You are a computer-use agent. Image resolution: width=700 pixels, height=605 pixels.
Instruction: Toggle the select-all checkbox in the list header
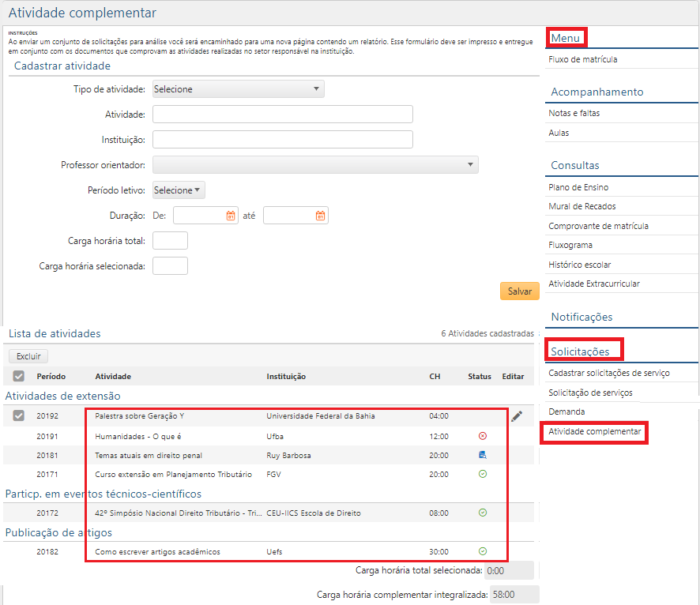pos(18,376)
